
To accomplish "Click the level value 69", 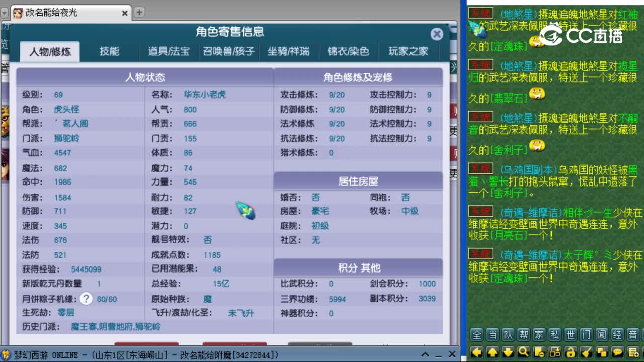I will coord(58,94).
